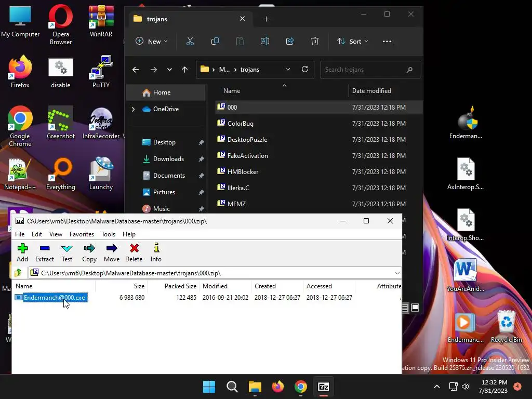This screenshot has height=399, width=532.
Task: Open the Edit menu in 7-Zip
Action: click(x=37, y=234)
